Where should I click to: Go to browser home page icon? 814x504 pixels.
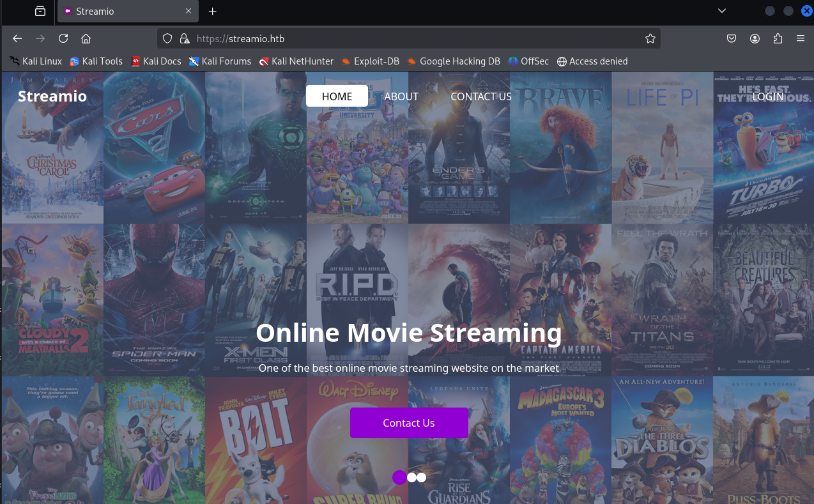(x=86, y=39)
